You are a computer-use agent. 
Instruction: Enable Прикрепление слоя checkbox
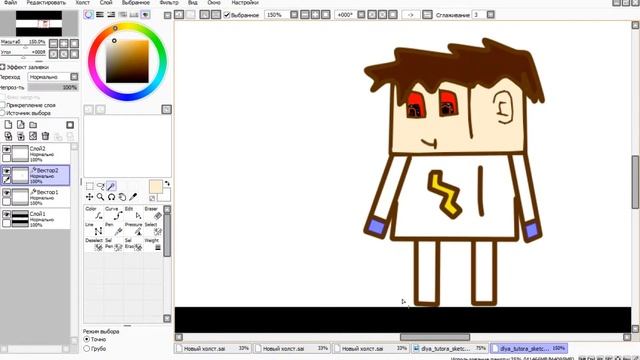coord(2,105)
